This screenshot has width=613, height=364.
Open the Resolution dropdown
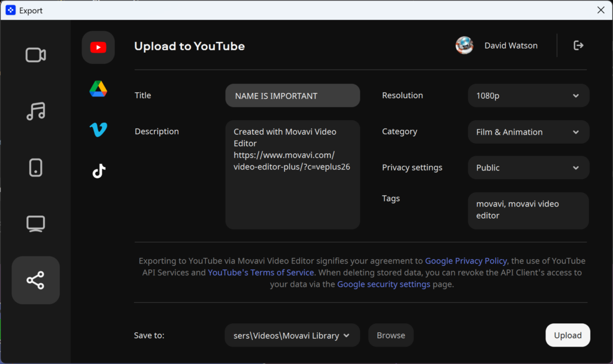tap(528, 96)
